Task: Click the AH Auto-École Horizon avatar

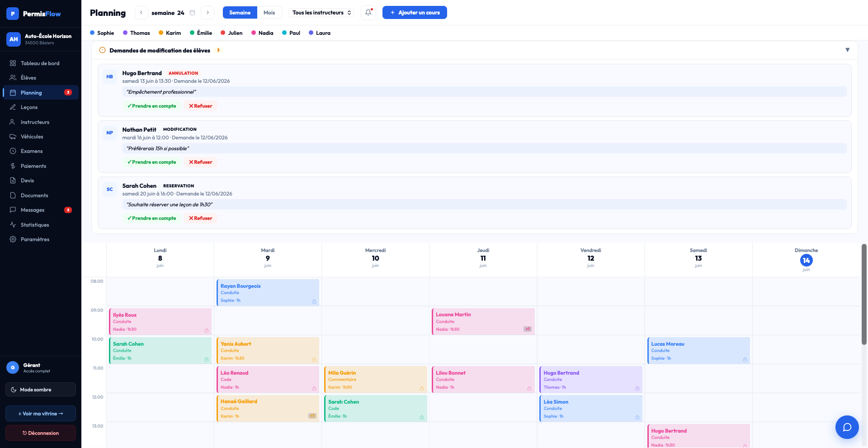Action: [14, 39]
